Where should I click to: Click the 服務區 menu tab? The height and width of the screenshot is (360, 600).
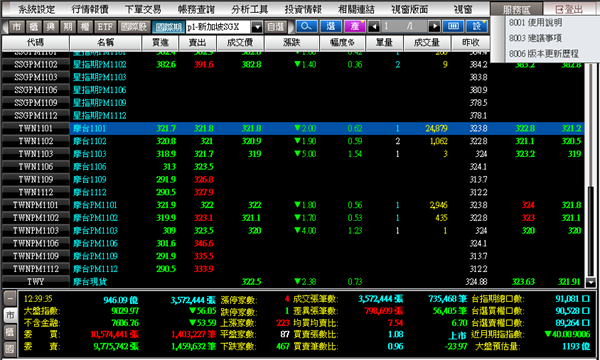tap(516, 10)
